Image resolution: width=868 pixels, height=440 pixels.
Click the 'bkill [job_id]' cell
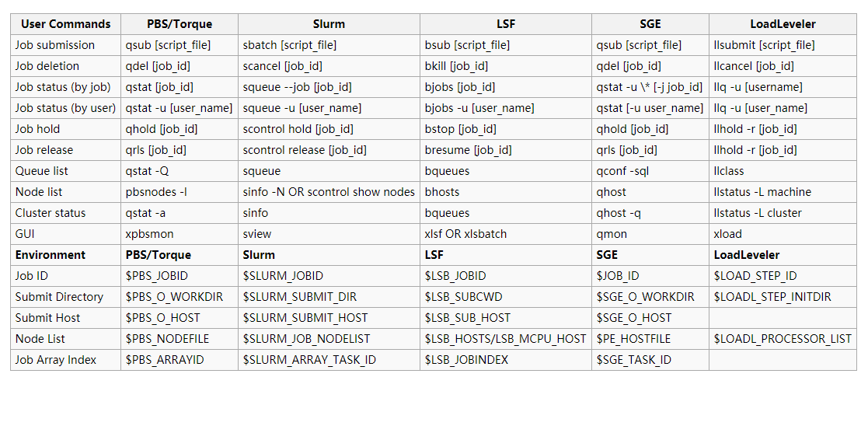click(458, 66)
